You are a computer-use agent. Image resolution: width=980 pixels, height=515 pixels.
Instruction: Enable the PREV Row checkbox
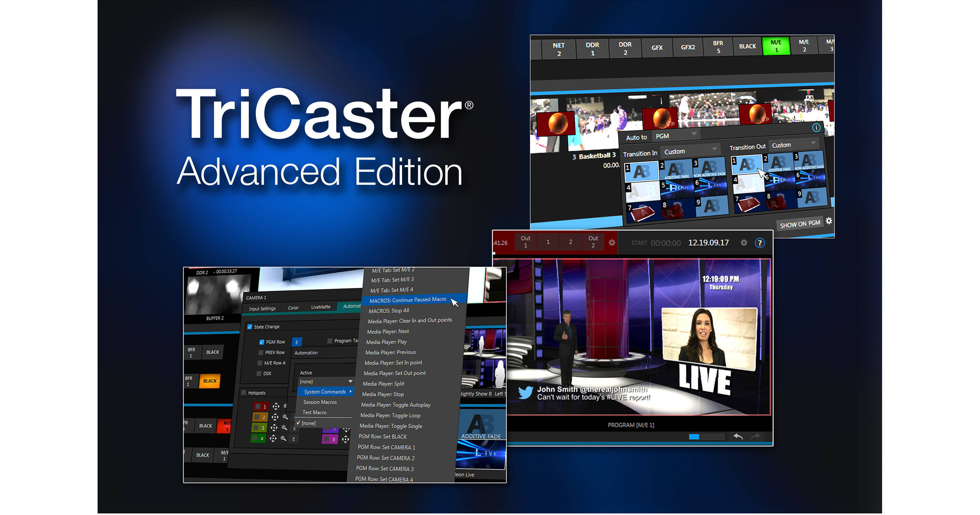coord(260,353)
